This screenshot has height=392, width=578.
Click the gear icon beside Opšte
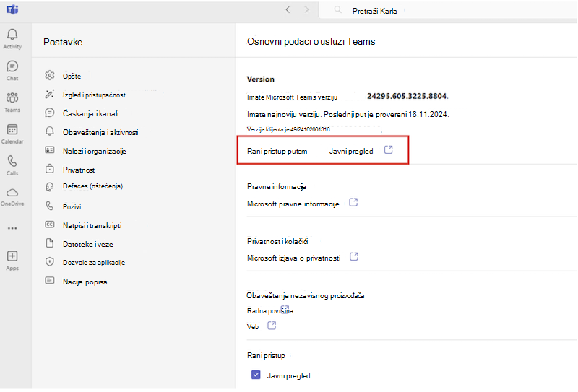coord(50,75)
